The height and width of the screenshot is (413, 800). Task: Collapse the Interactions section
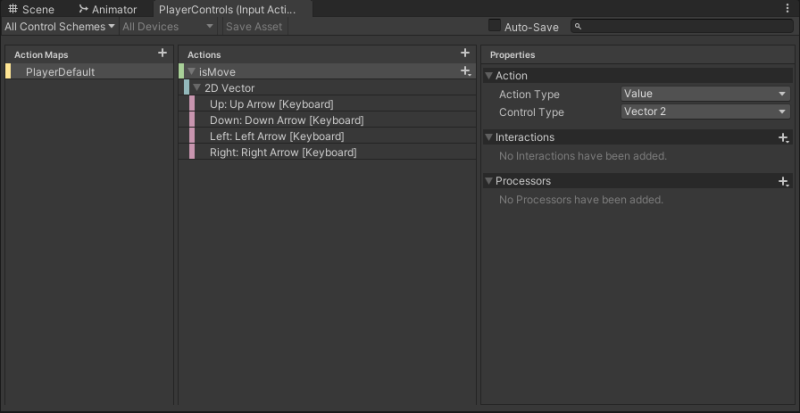coord(489,137)
